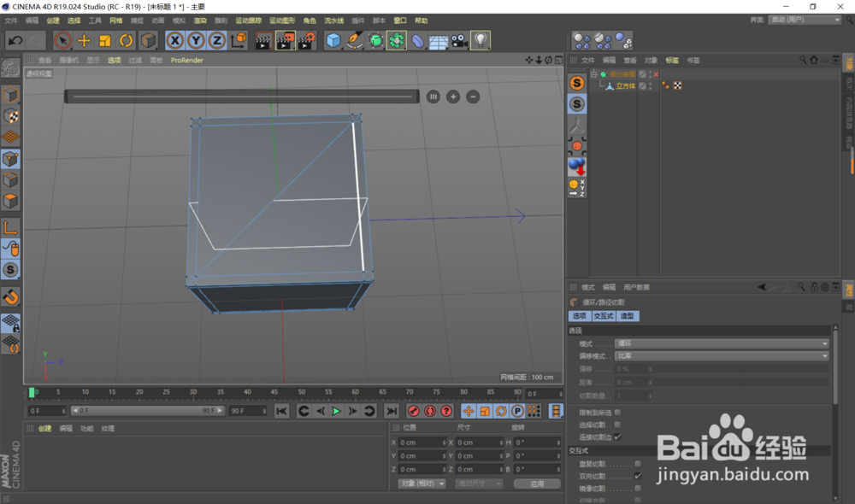855x504 pixels.
Task: Open 偏移模式 dropdown showing 比率
Action: (722, 356)
